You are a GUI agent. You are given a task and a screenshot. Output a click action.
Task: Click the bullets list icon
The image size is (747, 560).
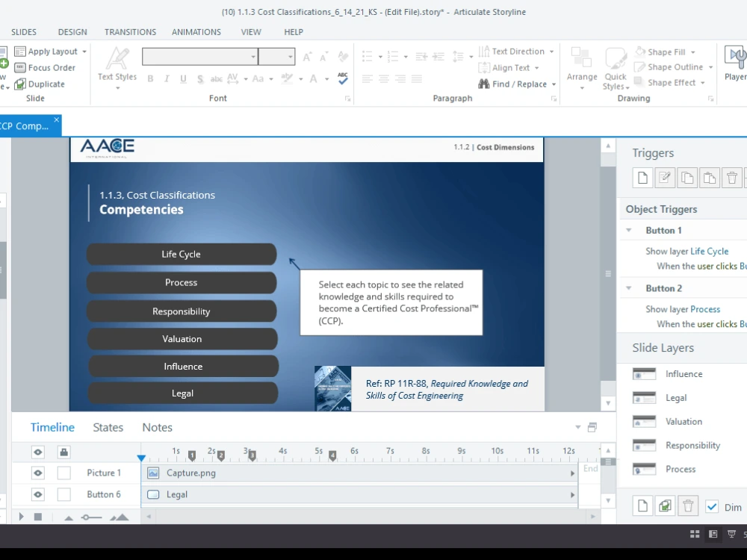click(367, 57)
